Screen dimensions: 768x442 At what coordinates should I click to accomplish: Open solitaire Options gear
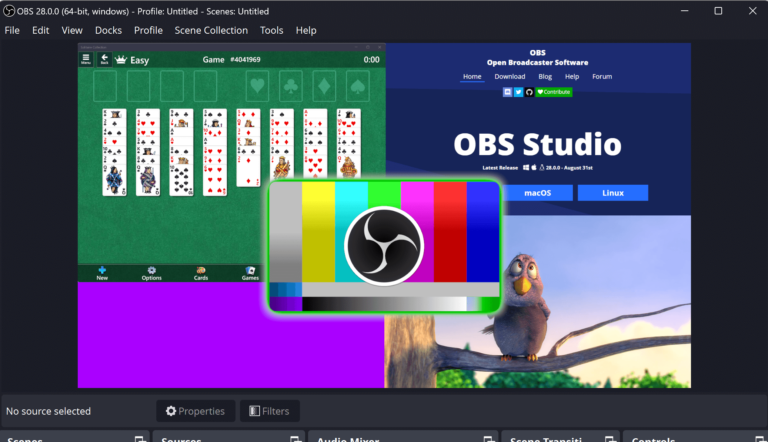151,273
